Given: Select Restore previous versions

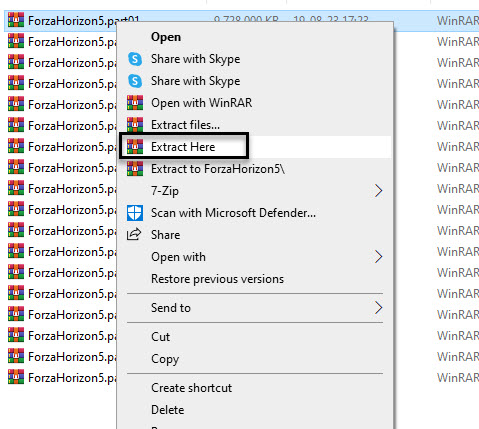Looking at the screenshot, I should click(217, 279).
